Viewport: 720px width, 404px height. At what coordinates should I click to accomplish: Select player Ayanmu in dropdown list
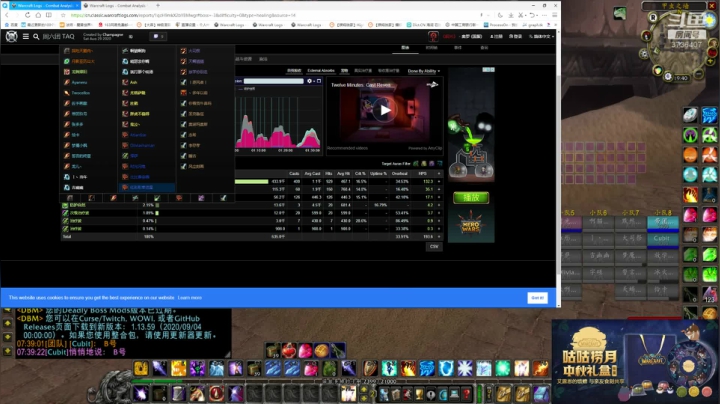point(79,82)
